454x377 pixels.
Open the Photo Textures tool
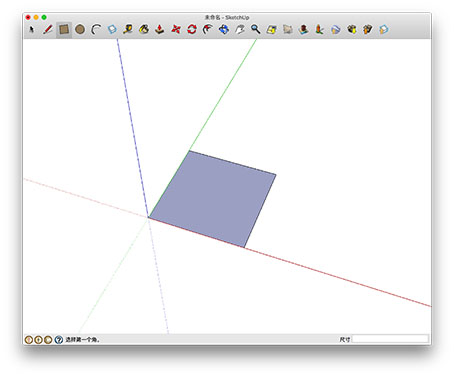(320, 30)
